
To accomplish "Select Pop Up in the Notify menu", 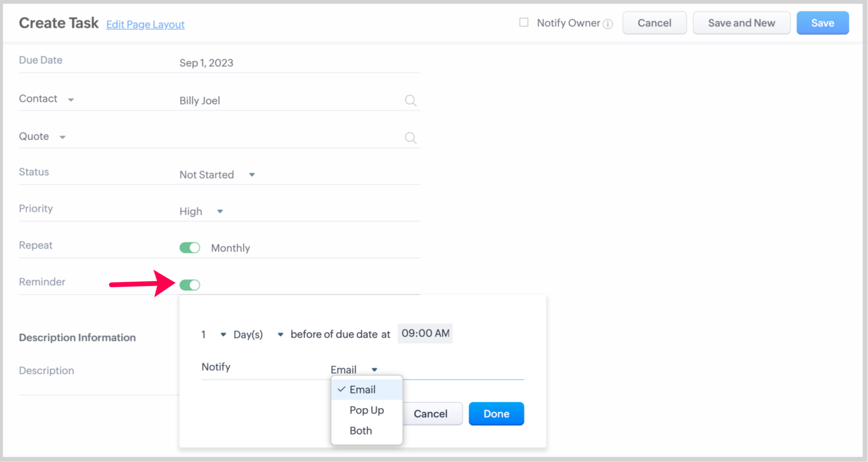I will tap(366, 410).
